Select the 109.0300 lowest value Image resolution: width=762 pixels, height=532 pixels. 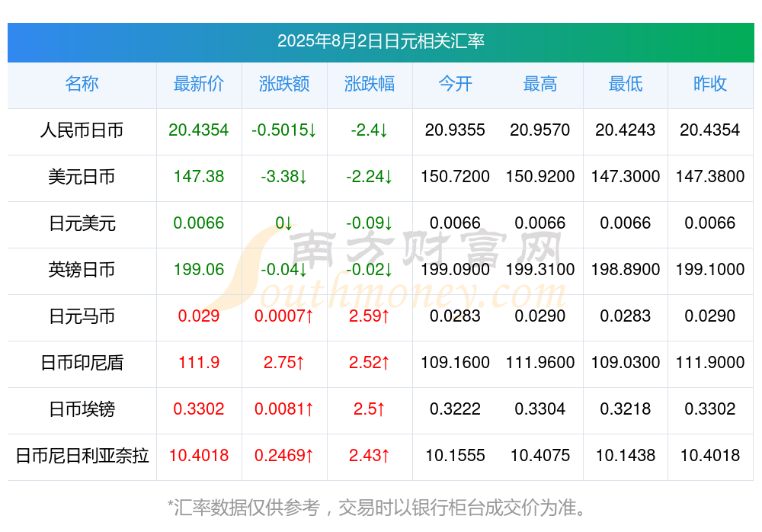click(x=626, y=362)
